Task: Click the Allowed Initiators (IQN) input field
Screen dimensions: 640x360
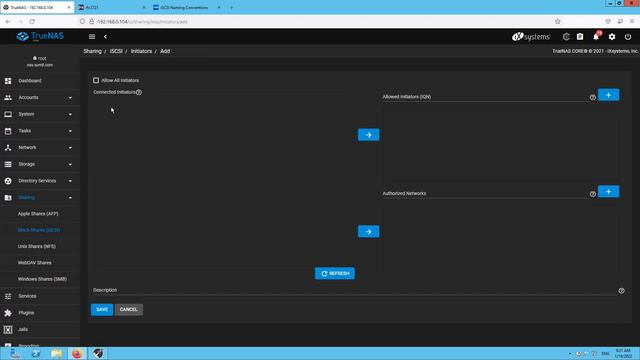Action: [x=485, y=97]
